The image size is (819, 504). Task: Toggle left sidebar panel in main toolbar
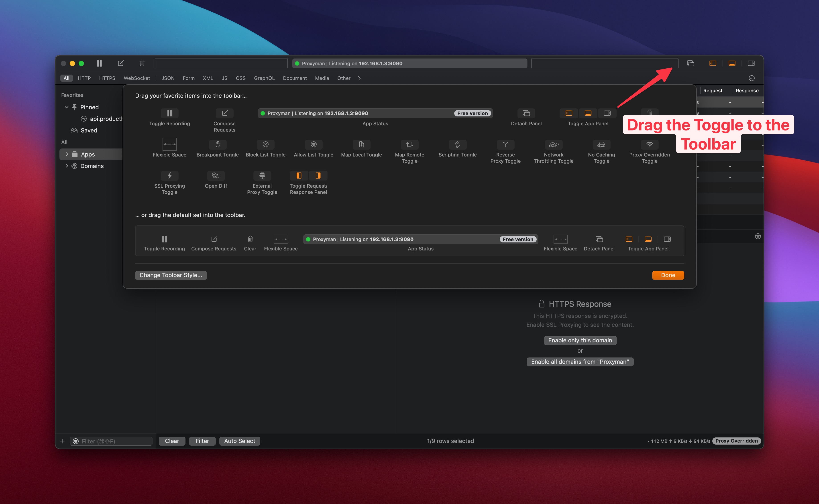[x=713, y=63]
